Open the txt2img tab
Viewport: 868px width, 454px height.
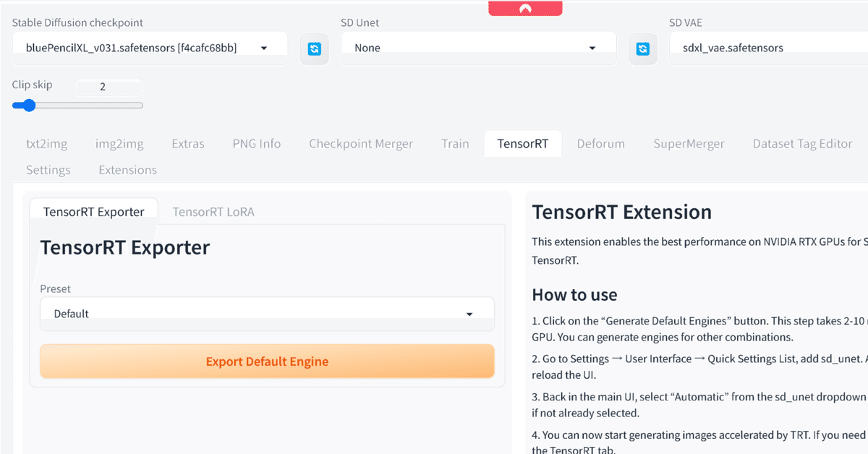pos(46,143)
